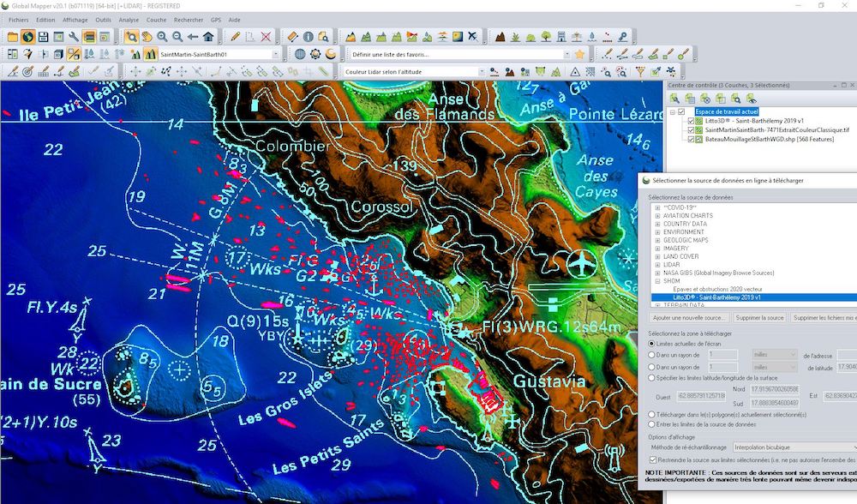Click the Zoom Out magnifier icon
Image resolution: width=857 pixels, height=504 pixels.
pyautogui.click(x=177, y=37)
